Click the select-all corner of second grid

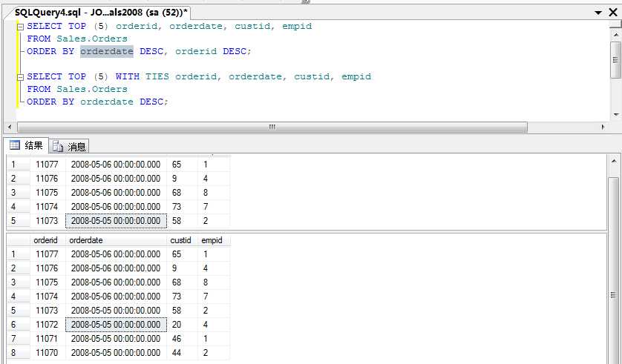point(19,240)
